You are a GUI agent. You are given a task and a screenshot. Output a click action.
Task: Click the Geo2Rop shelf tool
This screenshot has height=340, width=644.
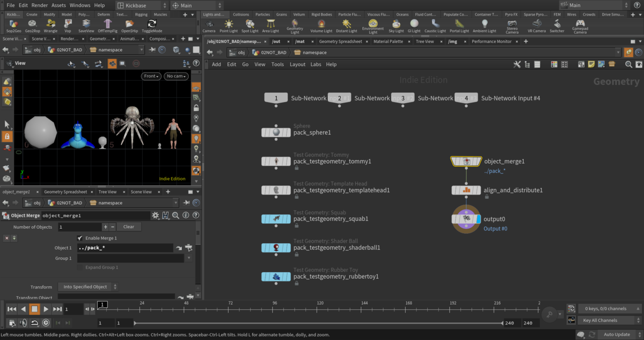[32, 26]
